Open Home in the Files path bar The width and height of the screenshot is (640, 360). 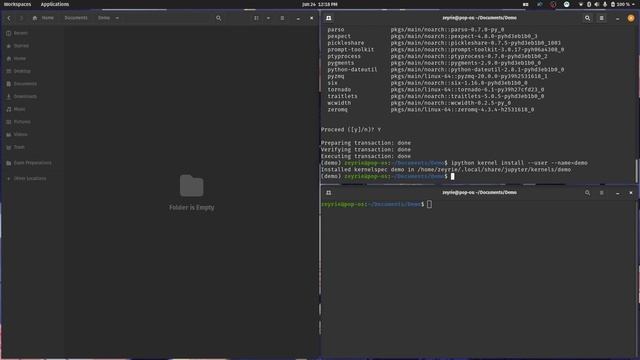click(43, 18)
